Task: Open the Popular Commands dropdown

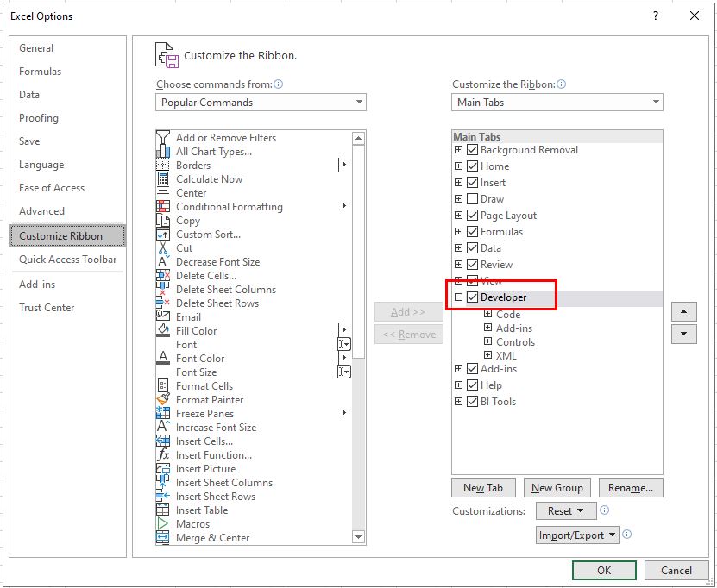Action: click(x=358, y=102)
